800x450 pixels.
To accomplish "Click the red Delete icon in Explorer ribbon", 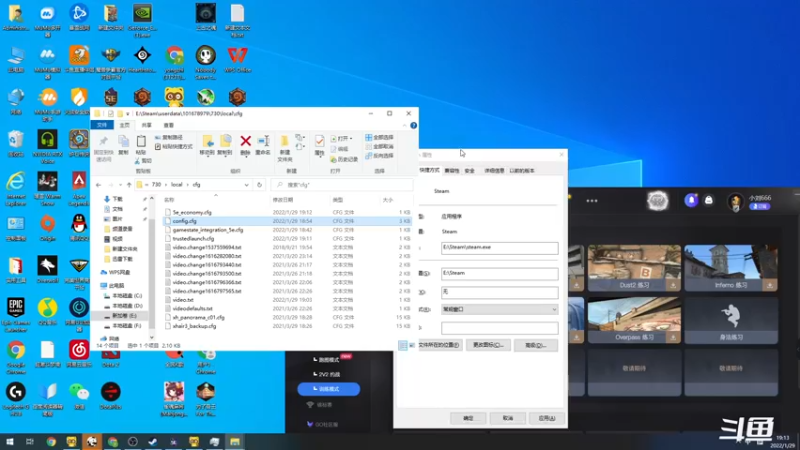I will 245,141.
